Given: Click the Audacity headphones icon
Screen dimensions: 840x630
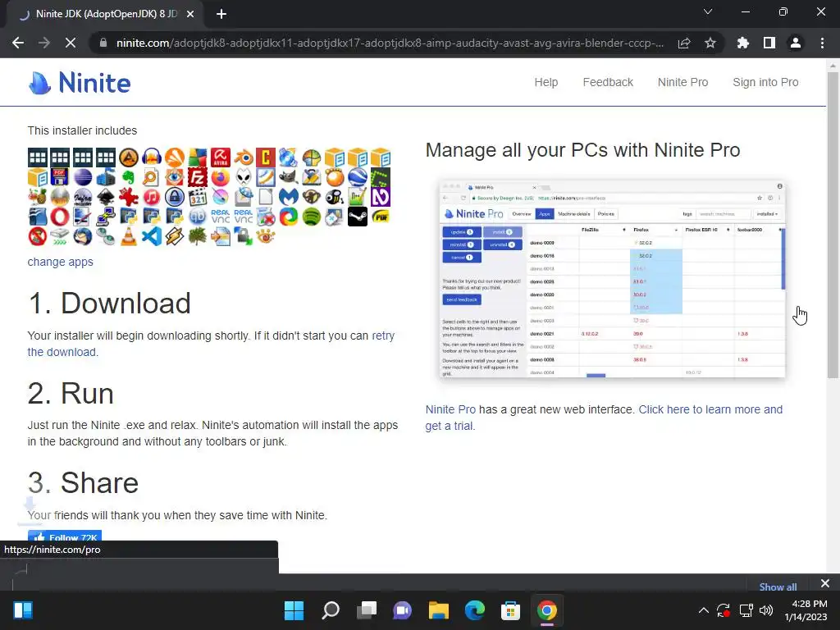Looking at the screenshot, I should pyautogui.click(x=152, y=157).
